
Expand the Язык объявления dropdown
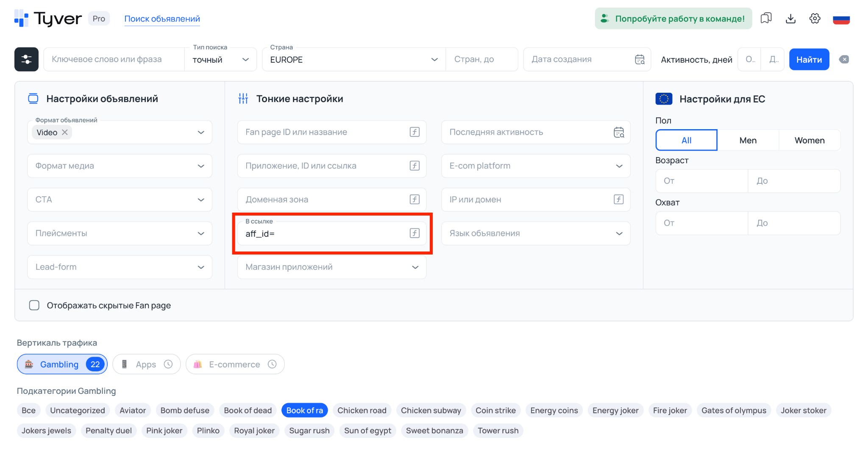(536, 233)
